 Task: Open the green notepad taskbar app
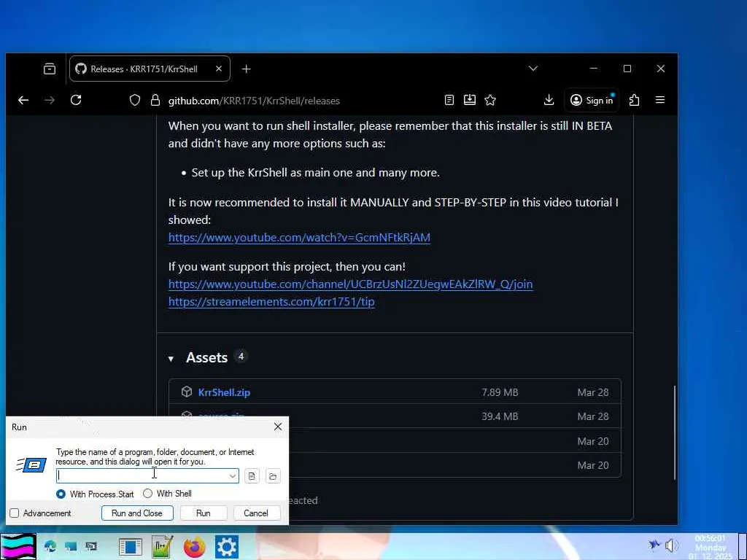tap(163, 547)
